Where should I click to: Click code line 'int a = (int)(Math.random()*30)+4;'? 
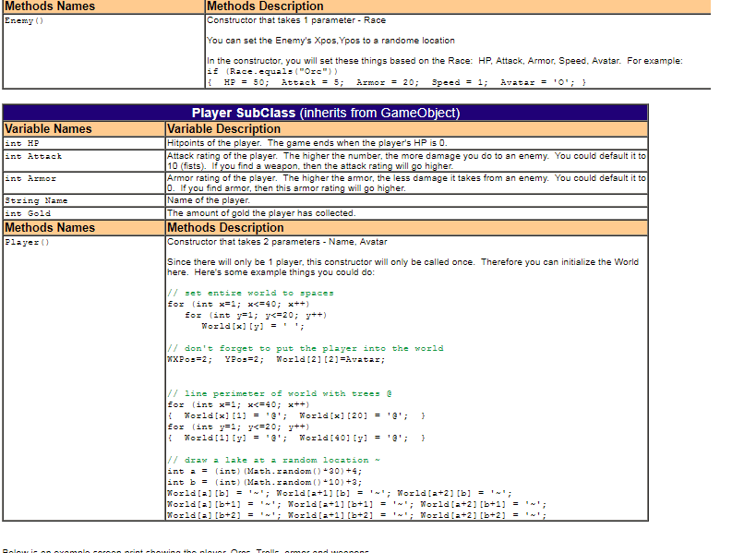click(x=264, y=472)
